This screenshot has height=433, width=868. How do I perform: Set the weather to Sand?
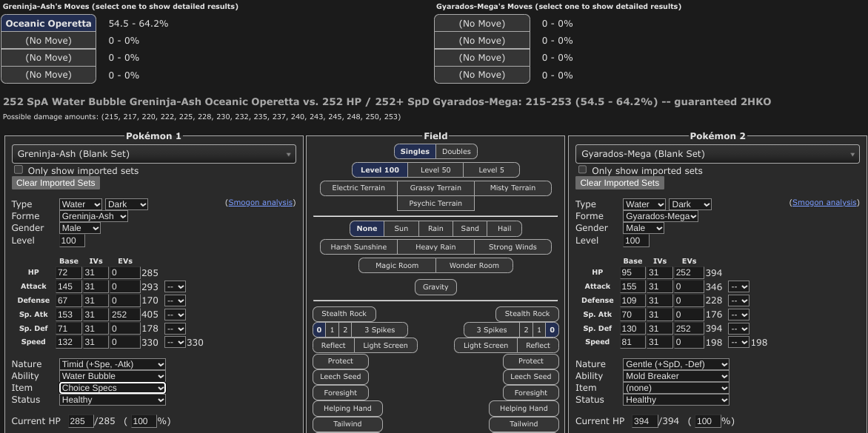pyautogui.click(x=470, y=229)
